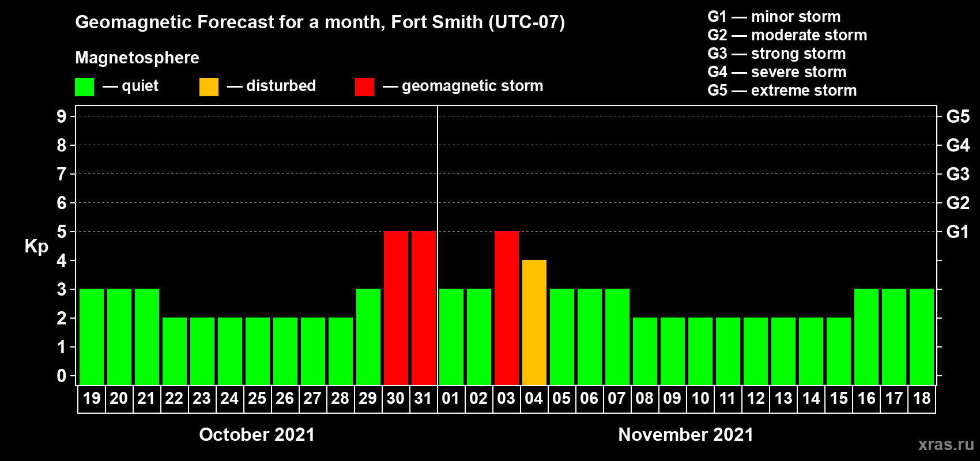This screenshot has width=980, height=461.
Task: Click the date label 03
Action: (x=506, y=398)
